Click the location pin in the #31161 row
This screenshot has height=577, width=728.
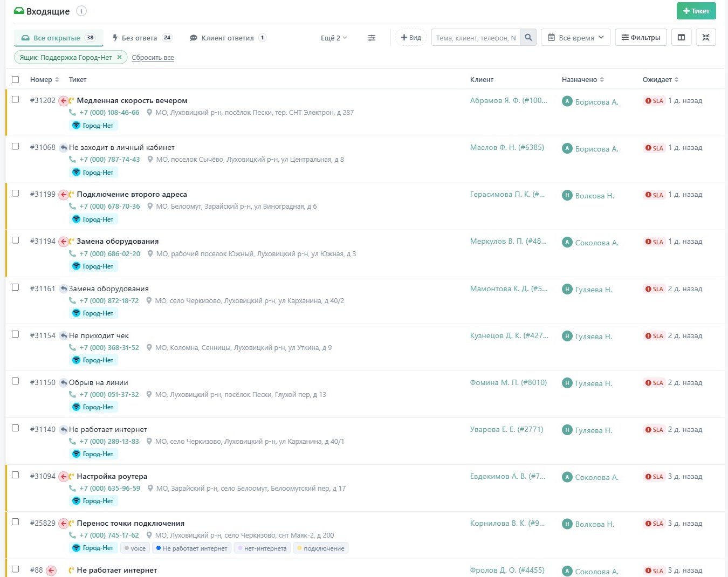pos(149,301)
